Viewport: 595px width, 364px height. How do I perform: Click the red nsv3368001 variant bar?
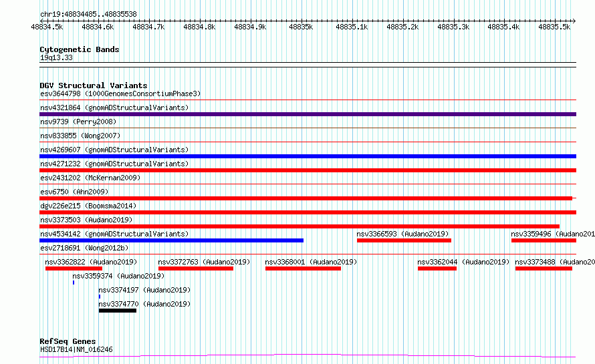tap(304, 268)
